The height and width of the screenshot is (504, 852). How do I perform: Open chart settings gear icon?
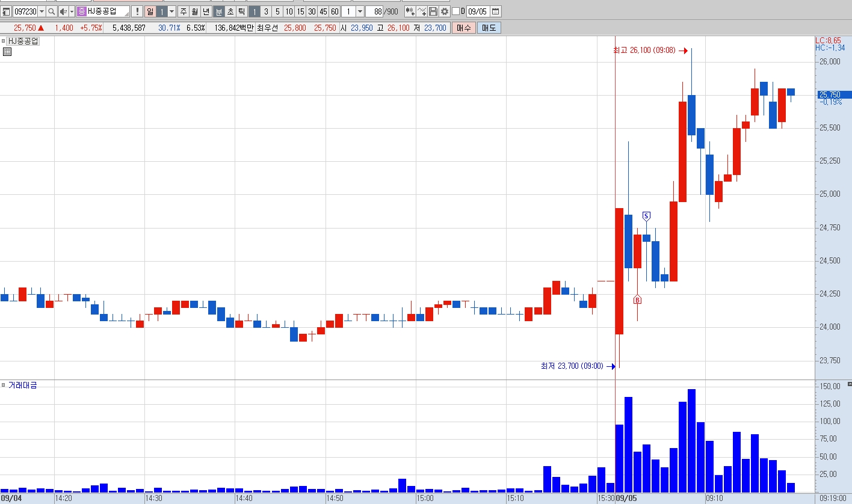click(445, 11)
